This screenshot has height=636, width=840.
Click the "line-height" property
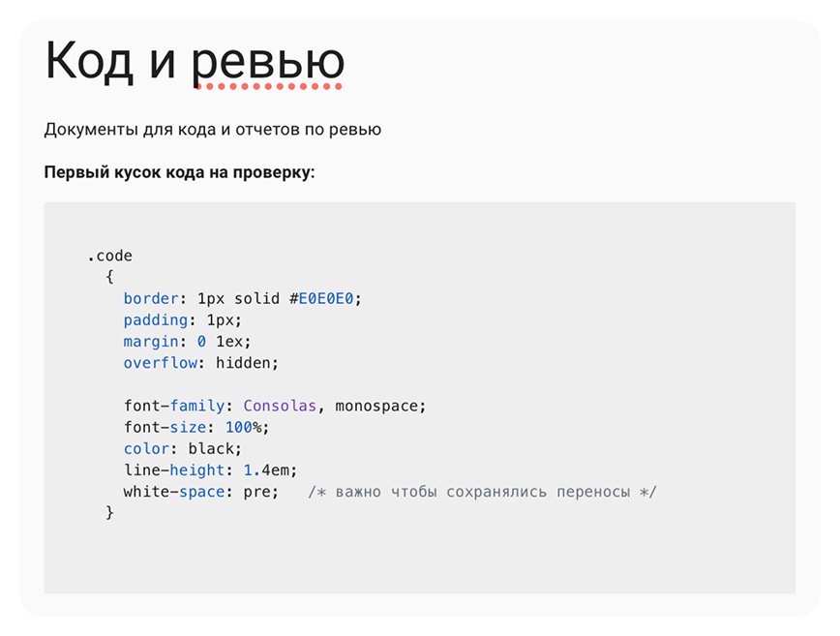point(174,469)
